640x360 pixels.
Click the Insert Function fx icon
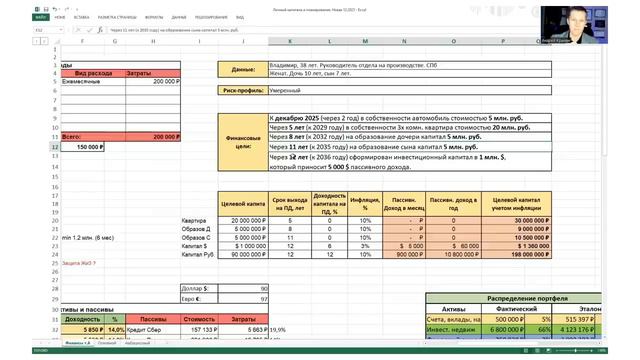pos(100,30)
